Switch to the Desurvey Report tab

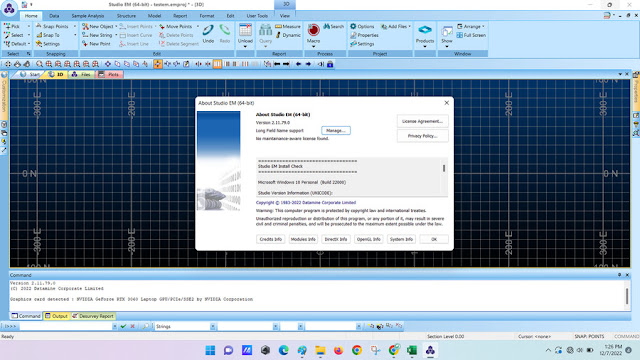coord(93,316)
